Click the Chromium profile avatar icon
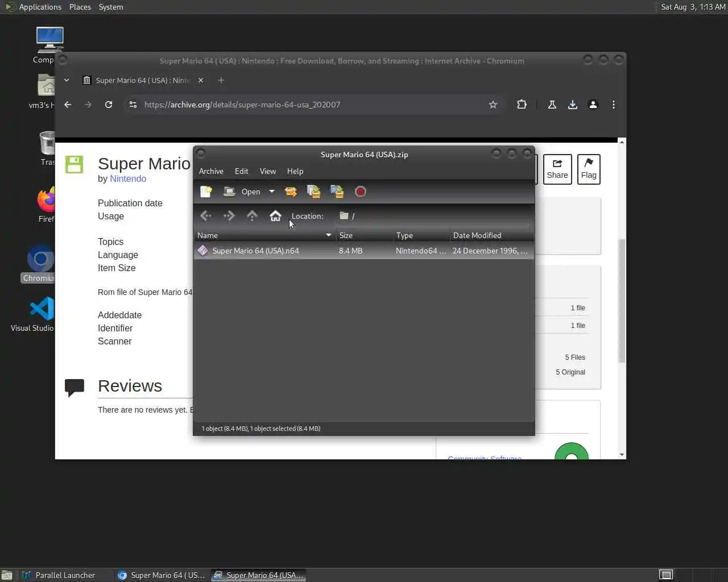 point(593,105)
